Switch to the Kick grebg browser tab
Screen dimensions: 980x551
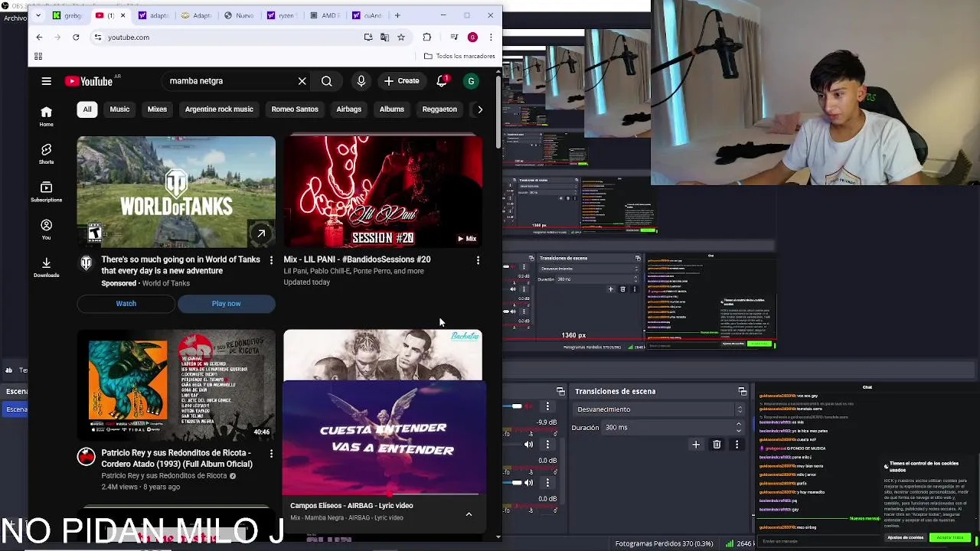point(68,15)
